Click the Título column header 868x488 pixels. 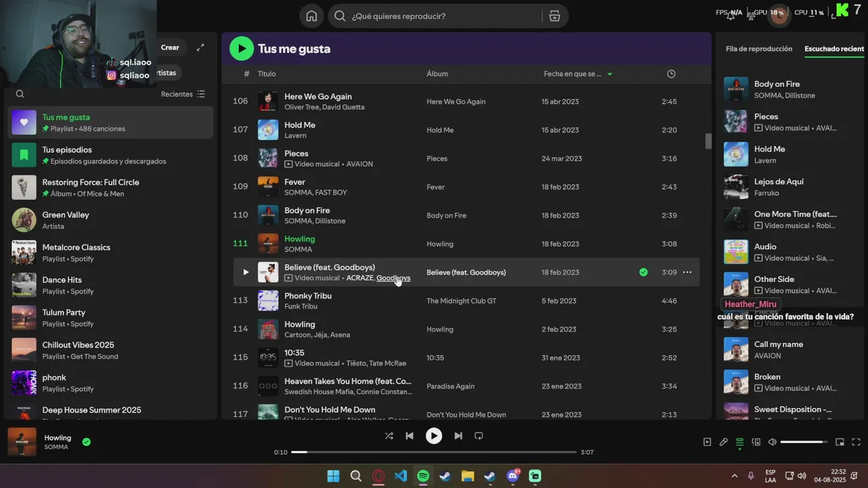267,74
